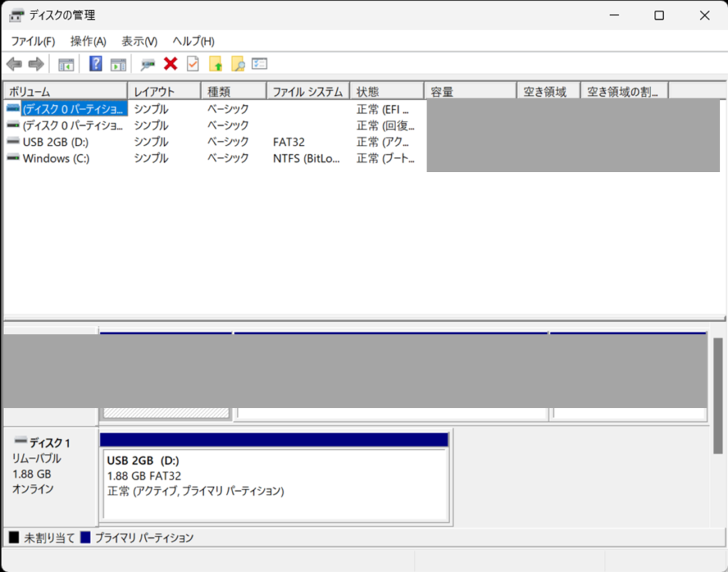Sort by the 状態 column header
Image resolution: width=728 pixels, height=572 pixels.
point(387,92)
